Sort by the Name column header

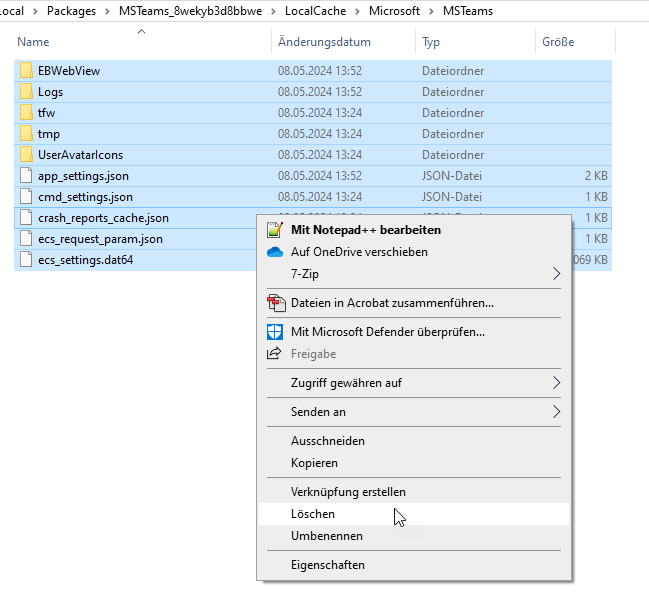pyautogui.click(x=34, y=42)
